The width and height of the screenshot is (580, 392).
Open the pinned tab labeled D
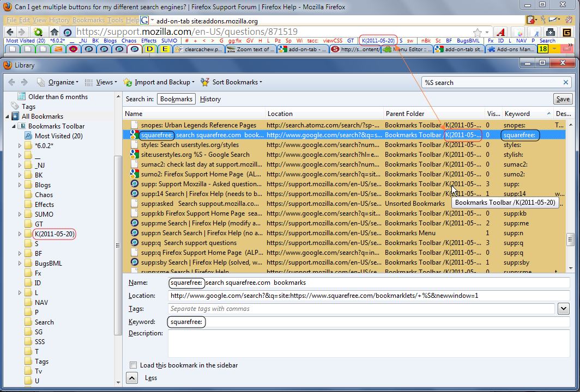click(x=150, y=49)
